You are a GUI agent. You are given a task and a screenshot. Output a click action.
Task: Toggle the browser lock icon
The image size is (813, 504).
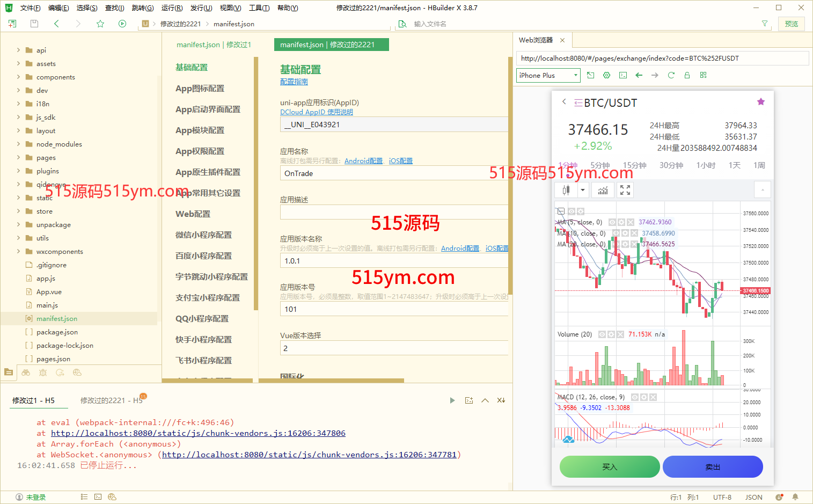pyautogui.click(x=687, y=75)
